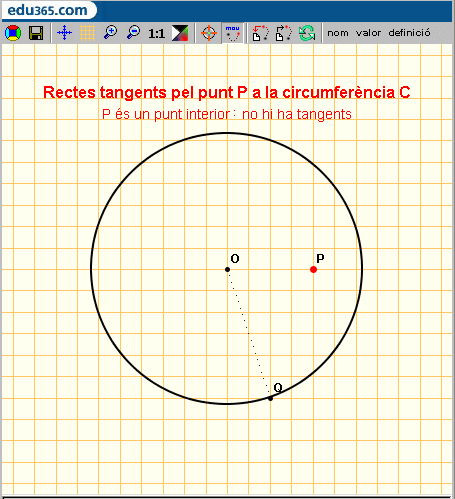This screenshot has height=499, width=455.
Task: Click the red undo step arrow icon
Action: click(x=260, y=33)
